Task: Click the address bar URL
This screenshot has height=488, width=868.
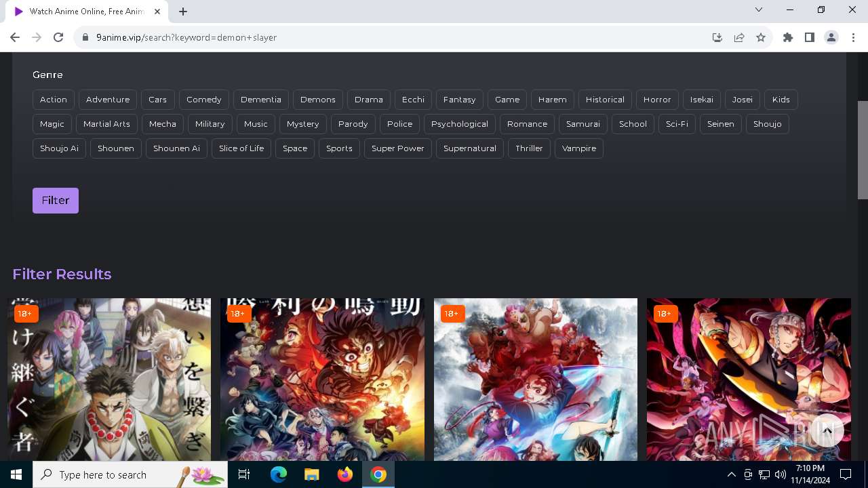Action: tap(186, 37)
